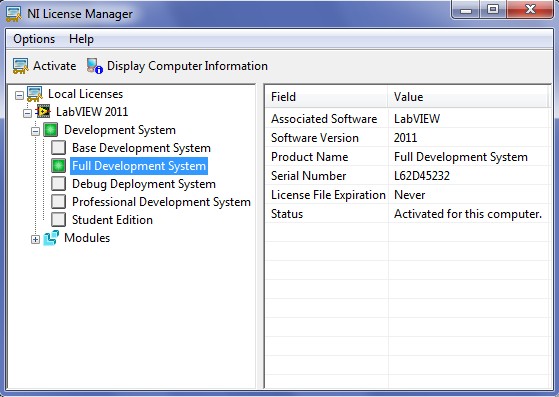Click green Development System status icon
The height and width of the screenshot is (397, 559).
[51, 130]
